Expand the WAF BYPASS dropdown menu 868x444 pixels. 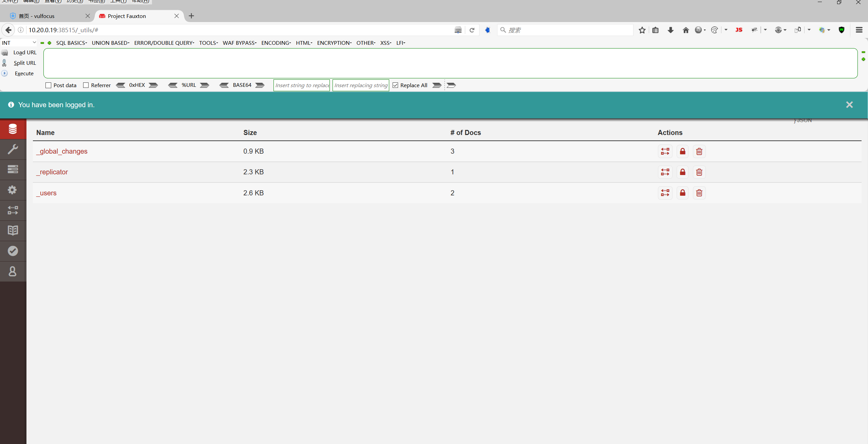pyautogui.click(x=239, y=43)
